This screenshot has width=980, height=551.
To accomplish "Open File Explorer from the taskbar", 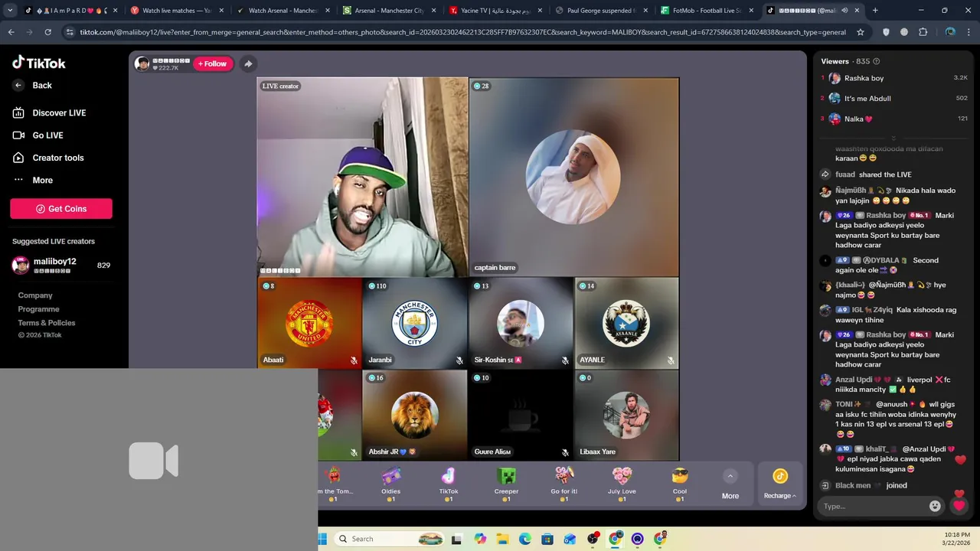I will tap(502, 539).
